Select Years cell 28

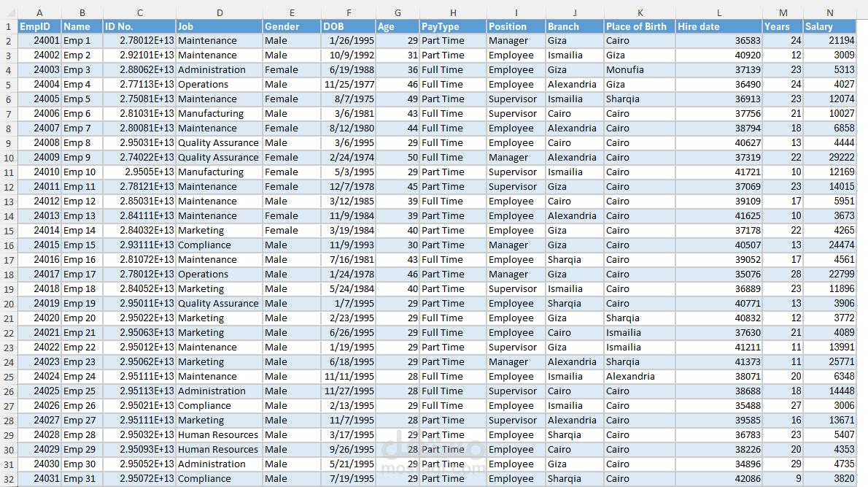[783, 275]
